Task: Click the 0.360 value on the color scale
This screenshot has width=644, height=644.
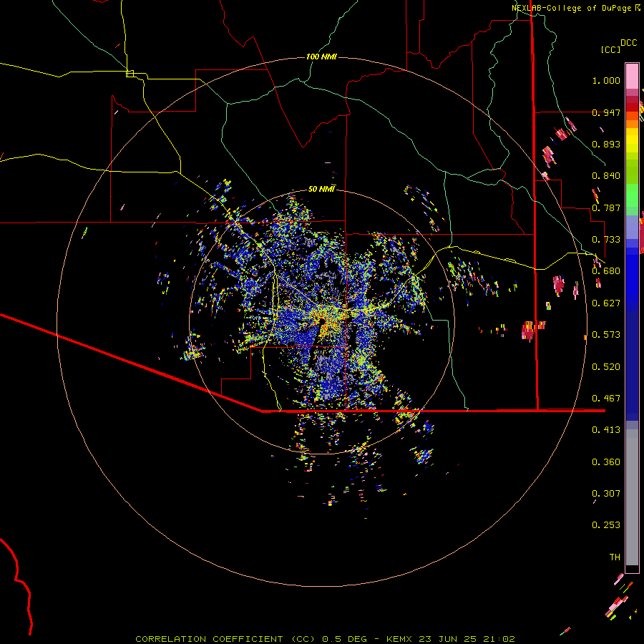Action: point(606,462)
